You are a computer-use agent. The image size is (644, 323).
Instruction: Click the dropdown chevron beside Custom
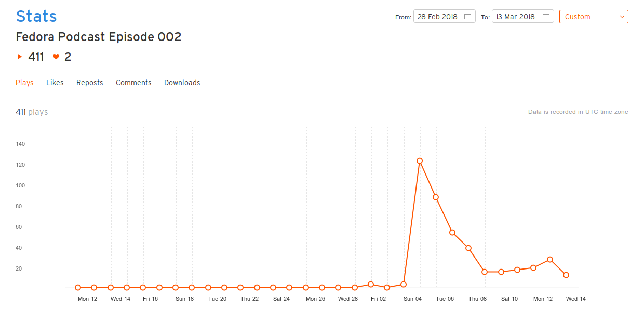[x=622, y=17]
